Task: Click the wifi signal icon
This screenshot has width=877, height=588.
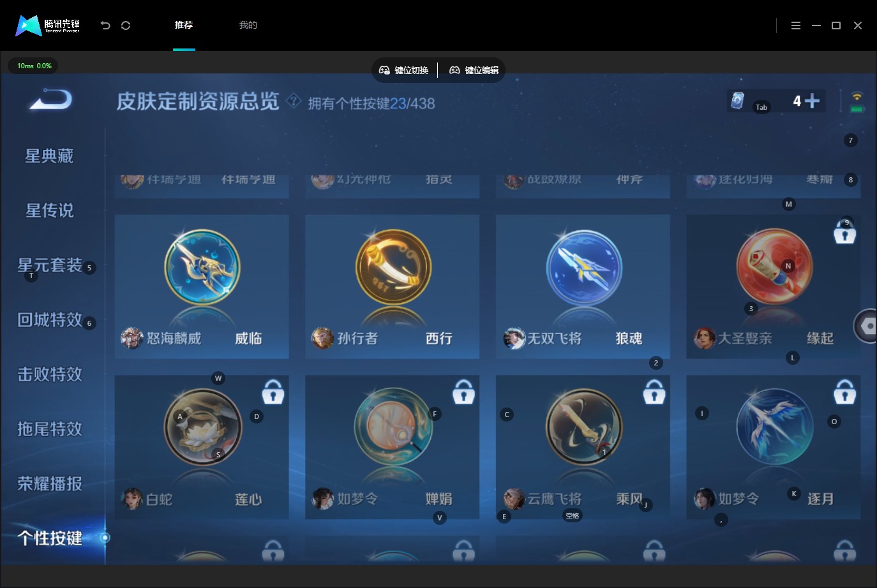Action: (x=857, y=96)
